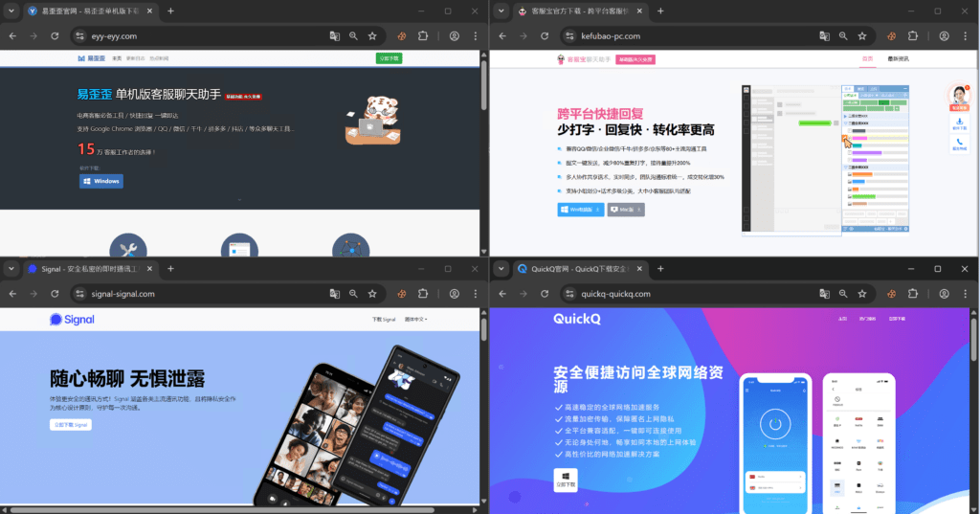980x514 pixels.
Task: Click blue Windows download button on eyy page
Action: [x=100, y=181]
